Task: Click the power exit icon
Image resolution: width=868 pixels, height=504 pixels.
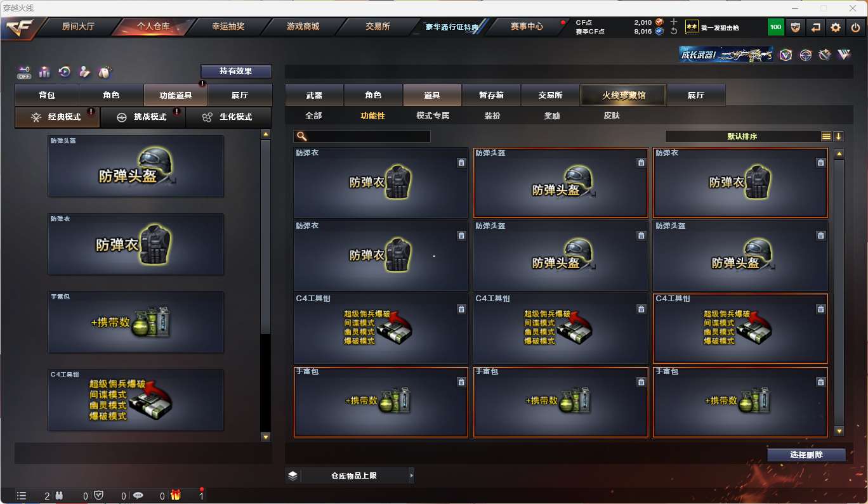Action: [855, 27]
